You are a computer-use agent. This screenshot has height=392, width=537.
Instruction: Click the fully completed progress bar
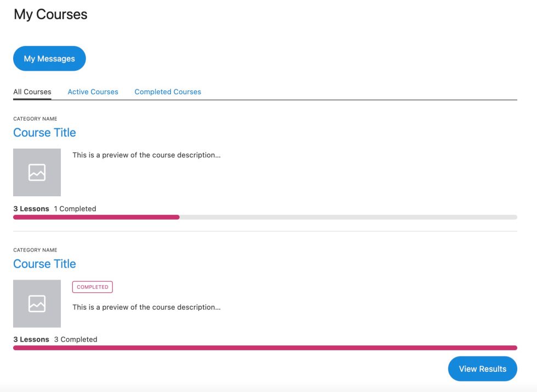265,348
